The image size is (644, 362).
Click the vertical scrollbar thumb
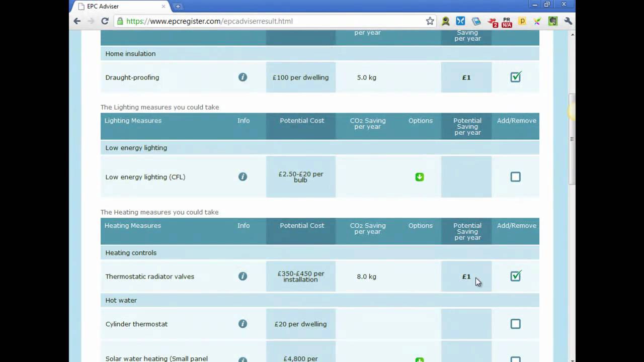[x=572, y=139]
